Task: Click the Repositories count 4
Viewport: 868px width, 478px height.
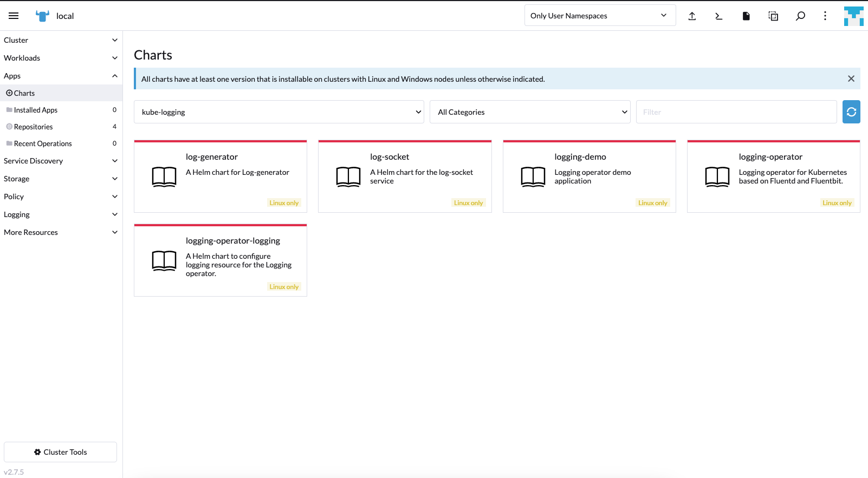Action: [x=114, y=127]
